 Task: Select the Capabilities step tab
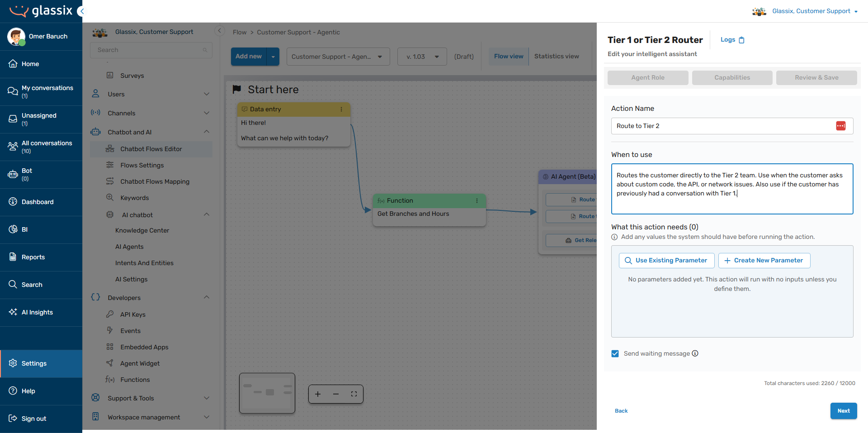tap(732, 78)
